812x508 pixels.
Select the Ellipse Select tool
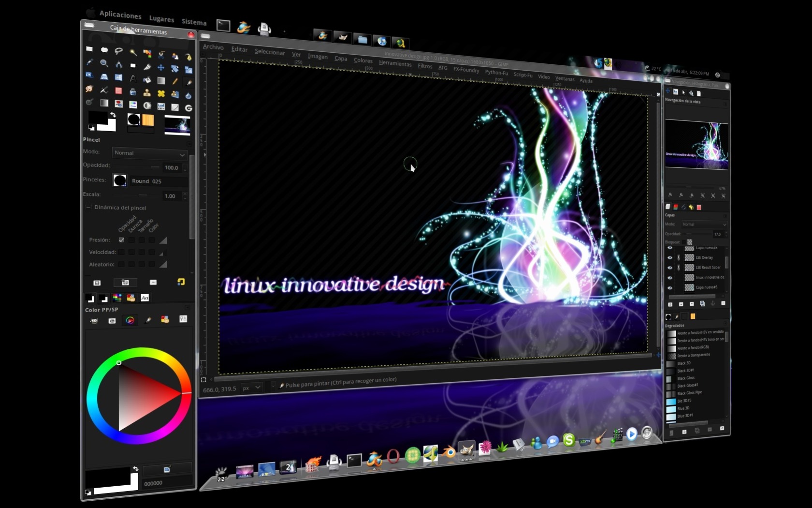coord(104,49)
